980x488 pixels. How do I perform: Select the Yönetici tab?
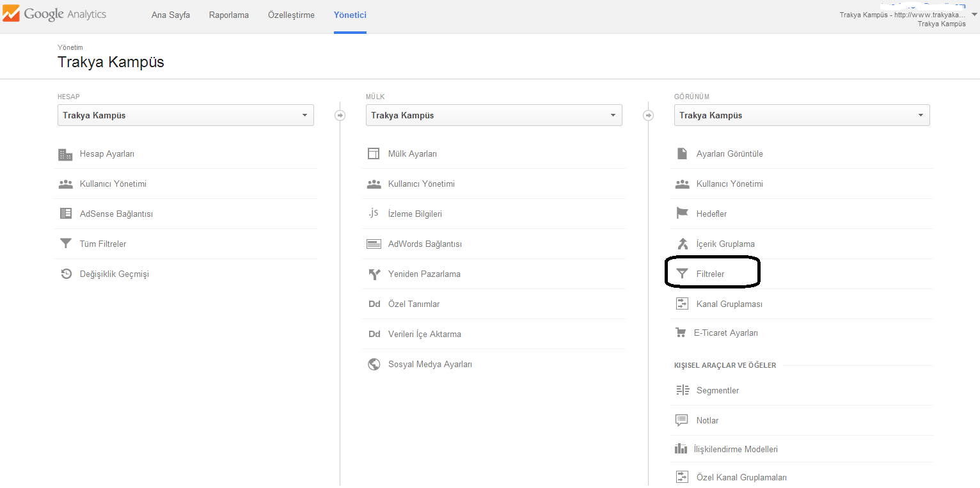point(350,15)
